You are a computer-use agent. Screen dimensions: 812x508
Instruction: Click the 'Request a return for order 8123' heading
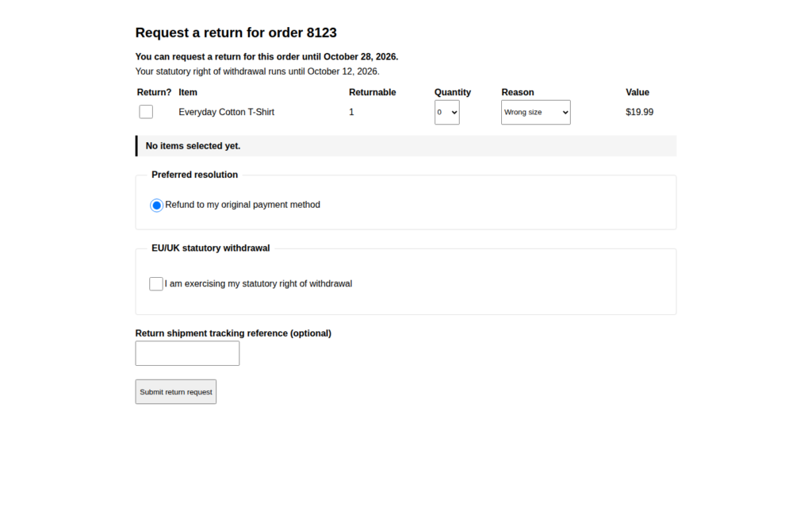tap(236, 33)
